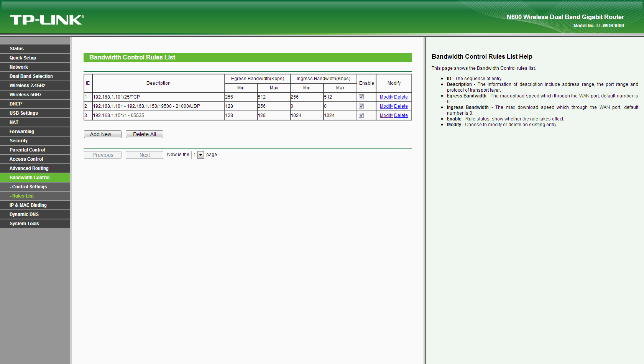The image size is (644, 364).
Task: Open System Tools
Action: tap(35, 224)
